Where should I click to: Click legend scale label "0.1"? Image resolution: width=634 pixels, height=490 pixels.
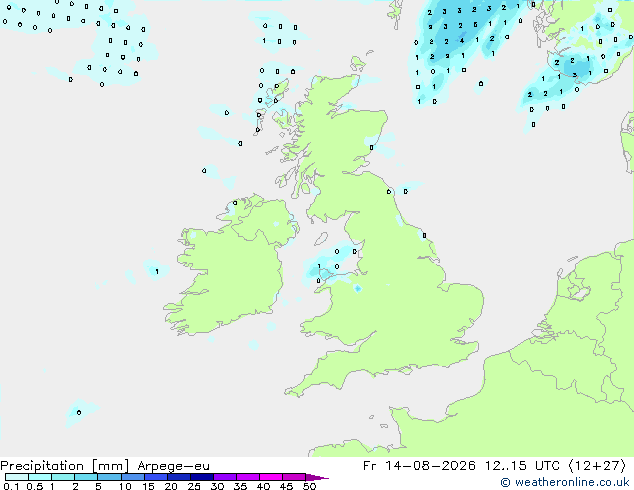click(11, 486)
